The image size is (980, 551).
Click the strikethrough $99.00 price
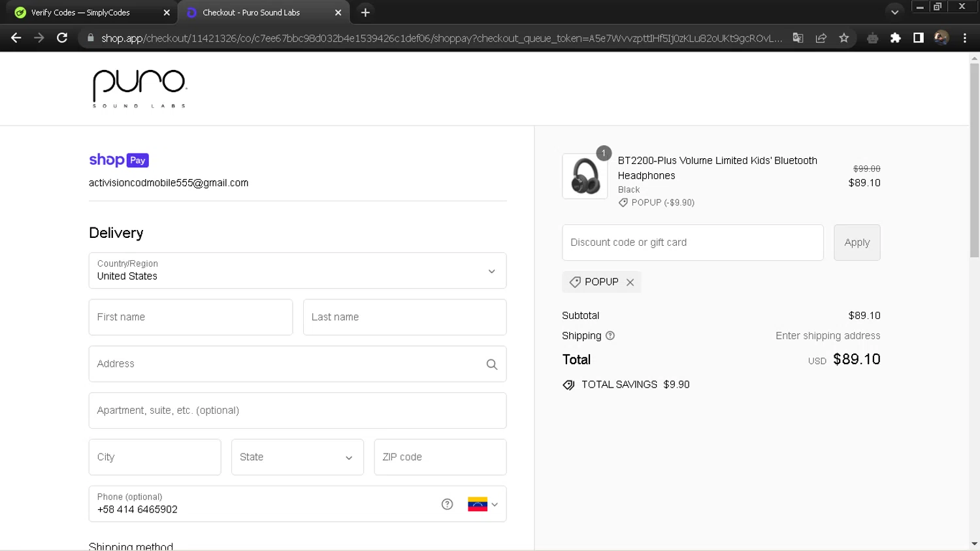pos(866,169)
